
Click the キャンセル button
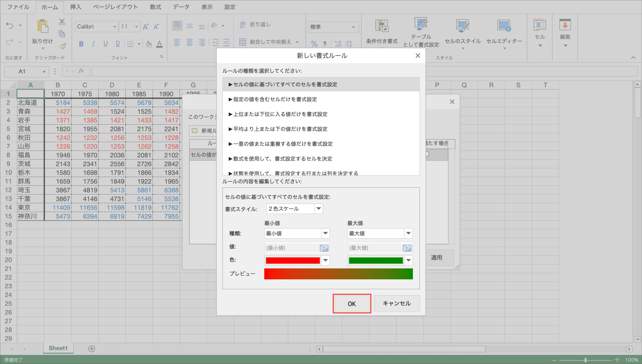click(397, 303)
